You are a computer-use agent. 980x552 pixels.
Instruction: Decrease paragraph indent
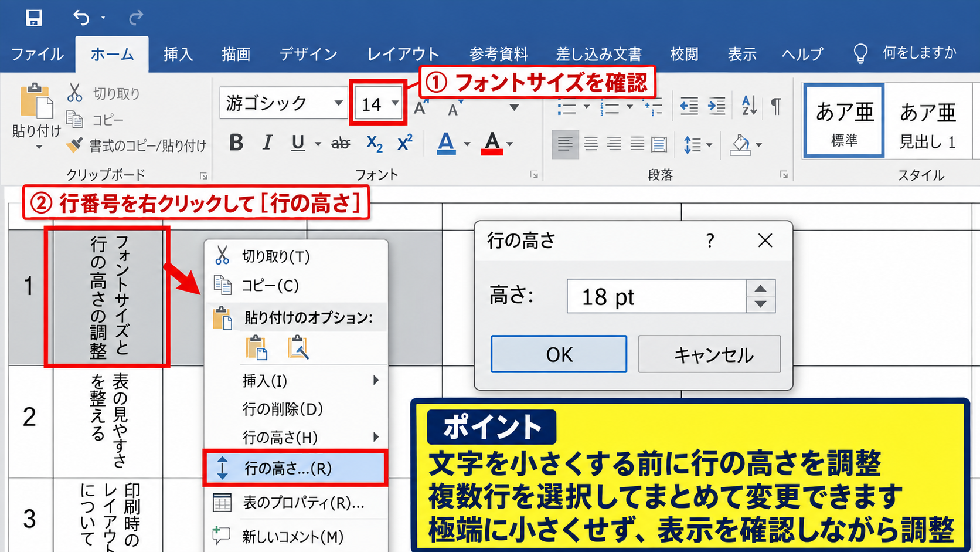coord(689,106)
